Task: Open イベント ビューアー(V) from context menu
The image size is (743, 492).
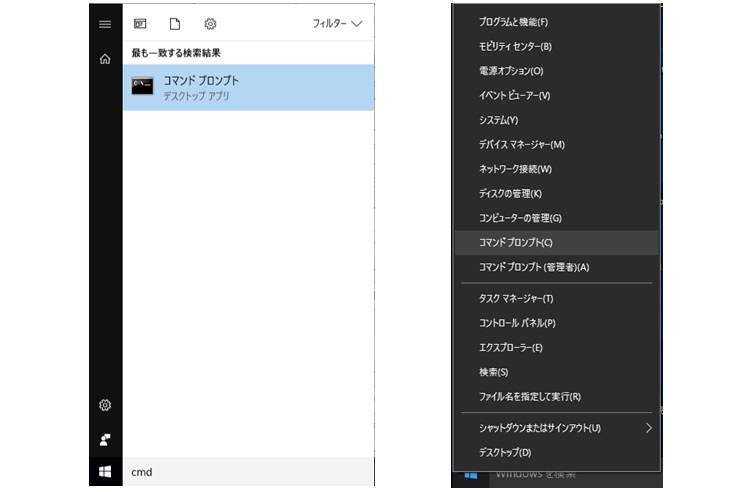Action: pos(556,96)
